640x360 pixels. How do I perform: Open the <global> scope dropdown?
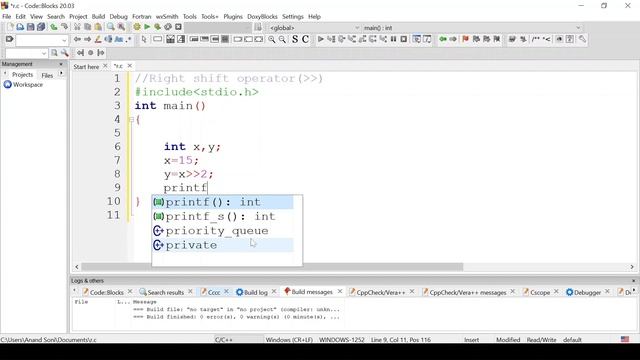314,28
